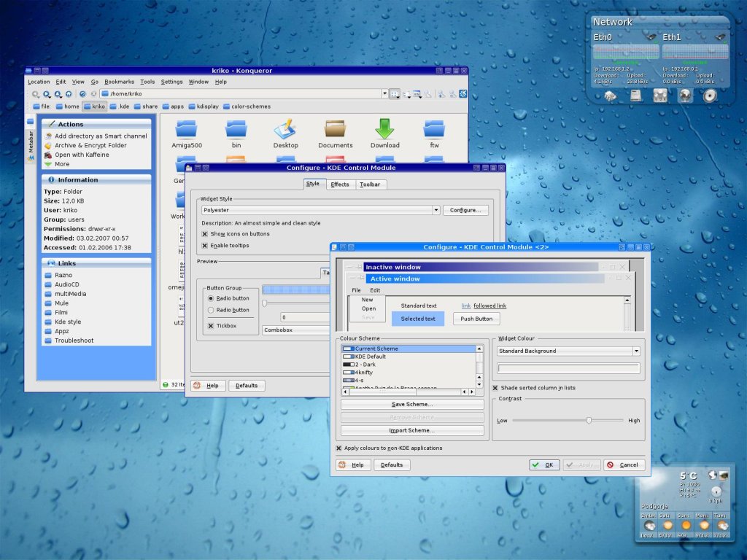
Task: Collapse the Links panel header
Action: (96, 263)
